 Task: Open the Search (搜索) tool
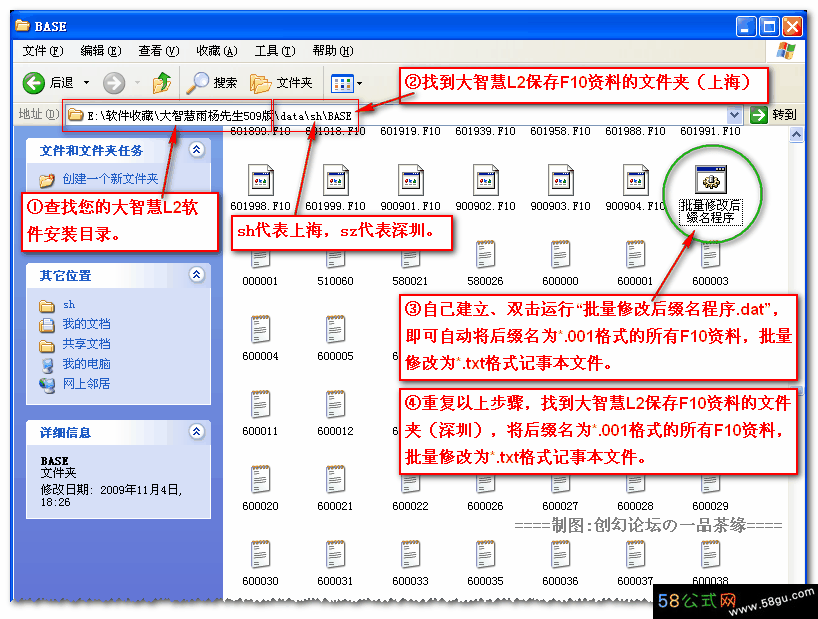click(212, 83)
